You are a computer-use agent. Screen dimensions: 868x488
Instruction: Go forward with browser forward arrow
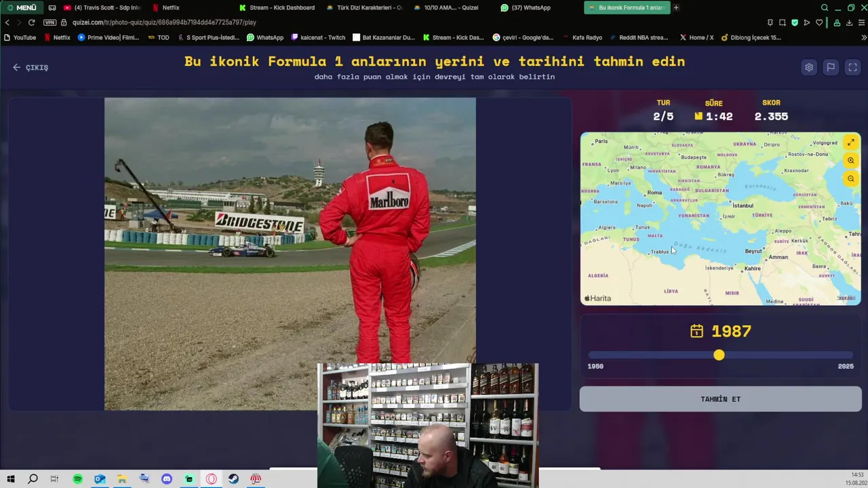coord(19,22)
